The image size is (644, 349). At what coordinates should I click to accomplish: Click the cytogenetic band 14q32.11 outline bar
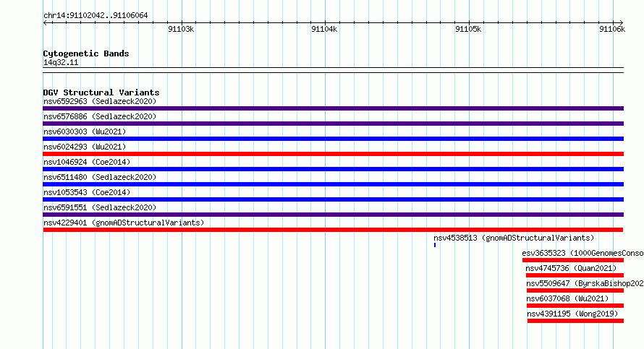(333, 70)
